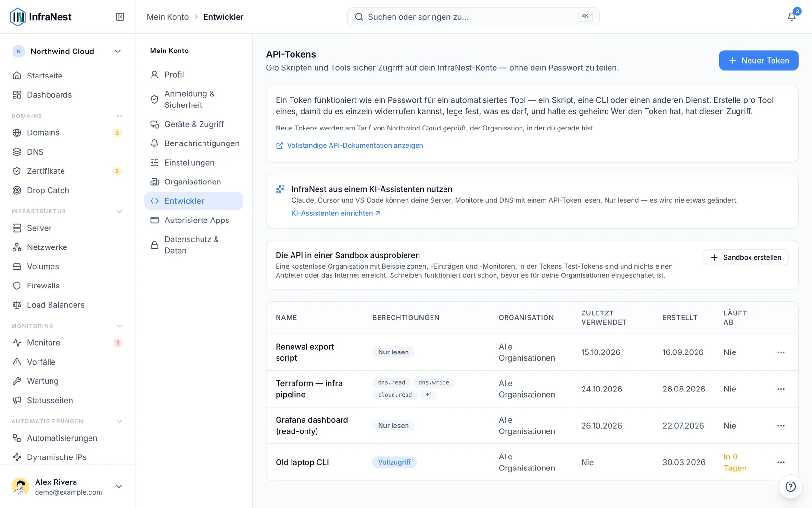
Task: Click the Vollzugriff permission badge
Action: tap(394, 462)
